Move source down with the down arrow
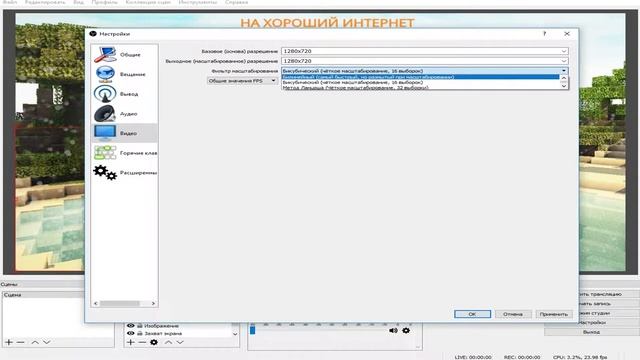The height and width of the screenshot is (360, 640). pos(180,342)
